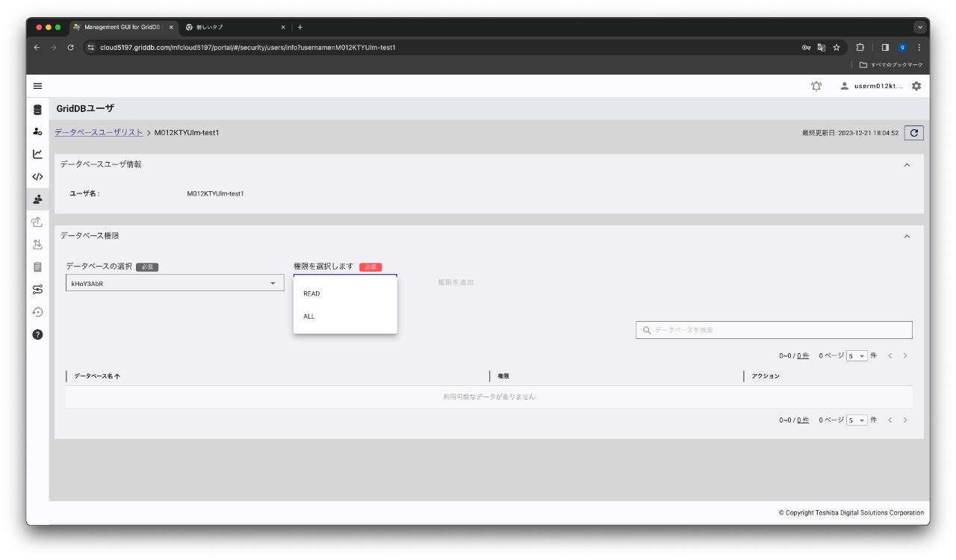Viewport: 956px width, 560px height.
Task: Switch to Management GUI for GridDB tab
Action: tap(123, 27)
